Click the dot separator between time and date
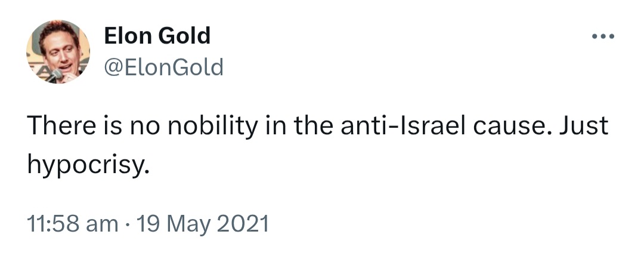Image resolution: width=644 pixels, height=265 pixels. tap(128, 225)
